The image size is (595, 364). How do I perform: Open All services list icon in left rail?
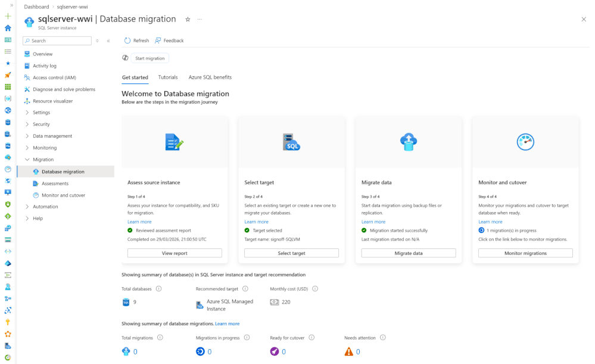click(8, 52)
